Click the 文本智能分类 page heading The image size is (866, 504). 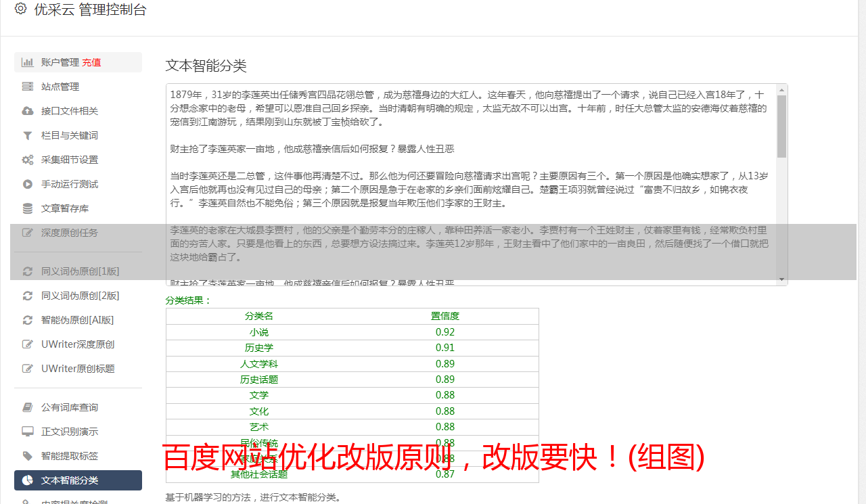[206, 66]
